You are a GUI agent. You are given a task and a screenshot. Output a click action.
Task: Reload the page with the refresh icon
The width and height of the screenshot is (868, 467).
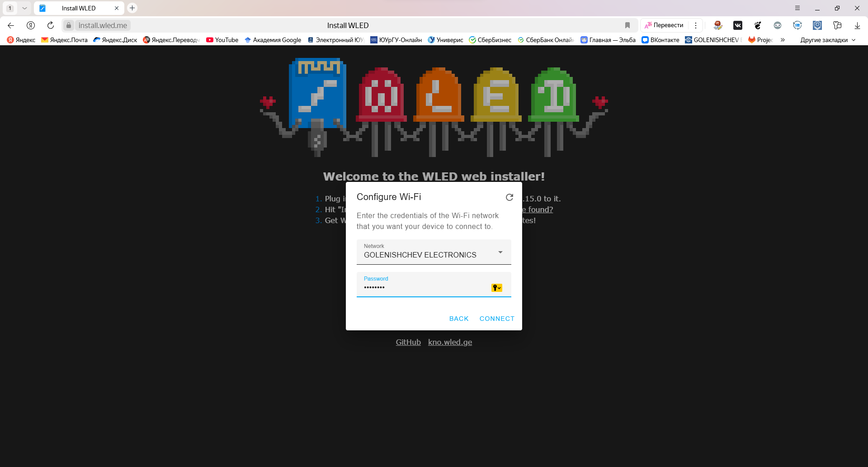click(x=51, y=25)
